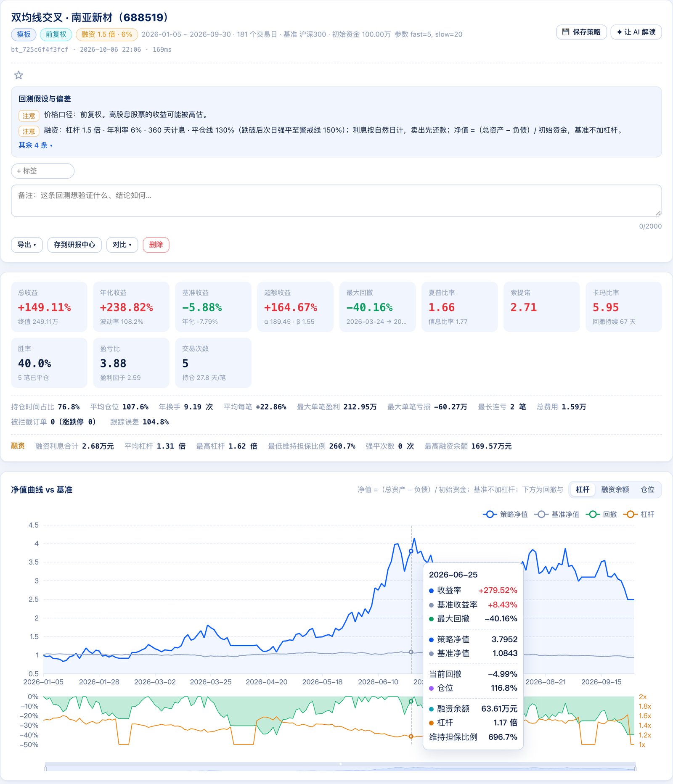673x784 pixels.
Task: Open 让 AI 解读 analysis
Action: (x=636, y=32)
